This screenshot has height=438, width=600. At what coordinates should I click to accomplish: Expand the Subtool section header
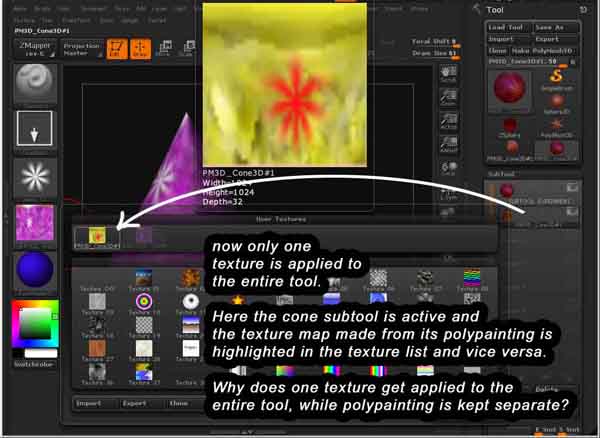[502, 174]
